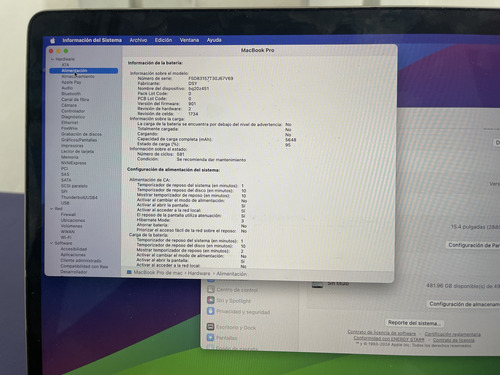This screenshot has height=375, width=500.
Task: Select Almacenamiento in the sidebar
Action: point(78,76)
